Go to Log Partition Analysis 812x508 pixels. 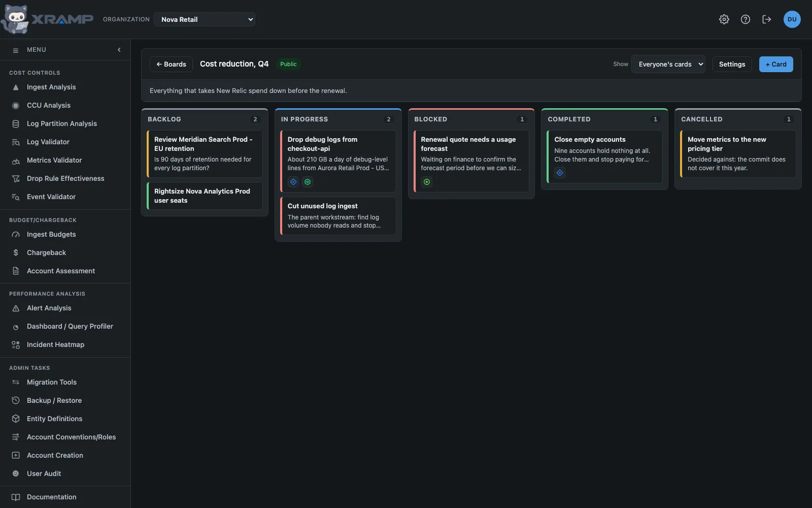coord(65,123)
